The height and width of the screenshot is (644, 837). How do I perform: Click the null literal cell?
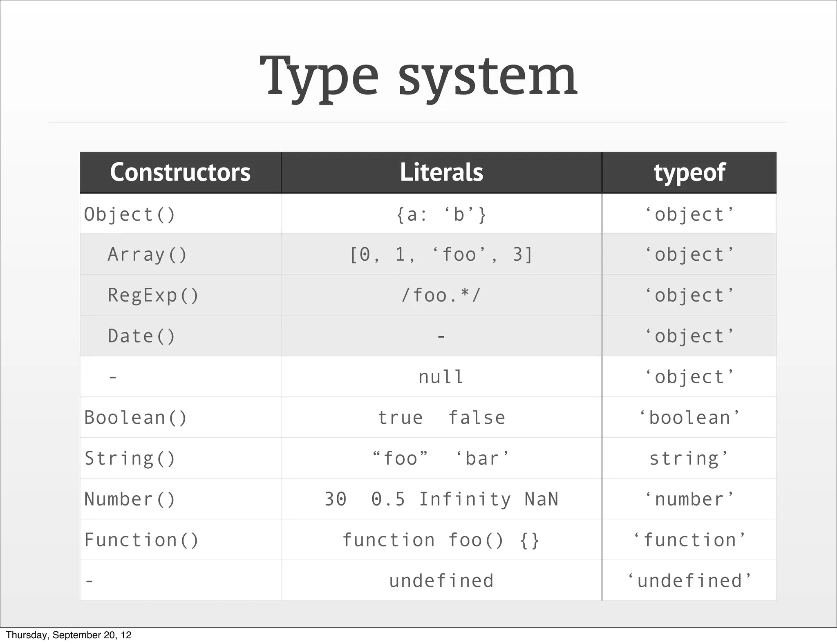click(441, 376)
